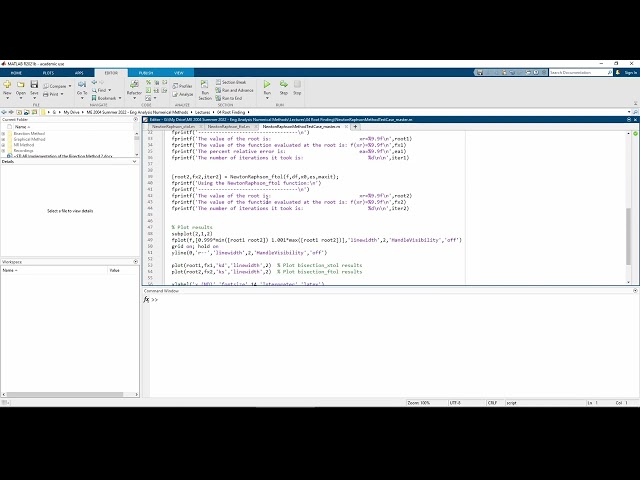The image size is (640, 480).
Task: Expand the Bisection Method folder
Action: tap(3, 133)
